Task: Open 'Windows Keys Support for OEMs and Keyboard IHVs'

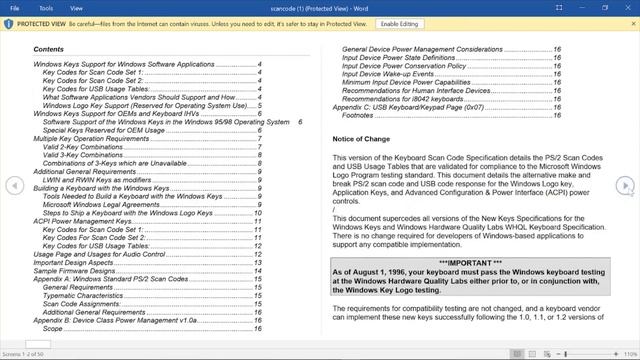Action: 147,113
